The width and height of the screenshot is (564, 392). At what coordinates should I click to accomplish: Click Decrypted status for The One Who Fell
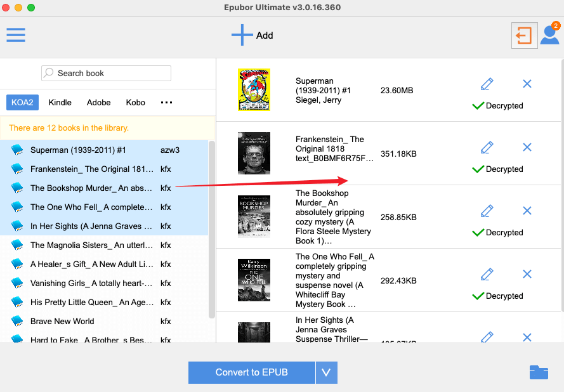click(497, 296)
